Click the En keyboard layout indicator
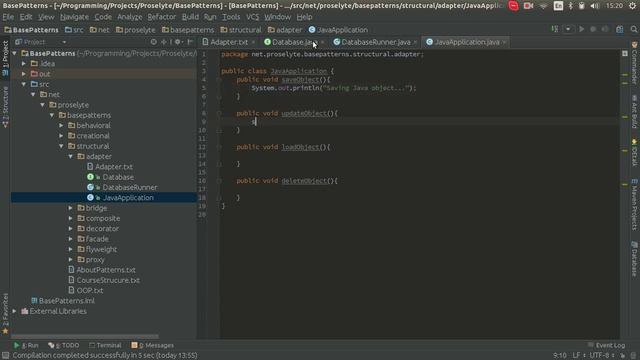This screenshot has height=360, width=640. click(558, 6)
